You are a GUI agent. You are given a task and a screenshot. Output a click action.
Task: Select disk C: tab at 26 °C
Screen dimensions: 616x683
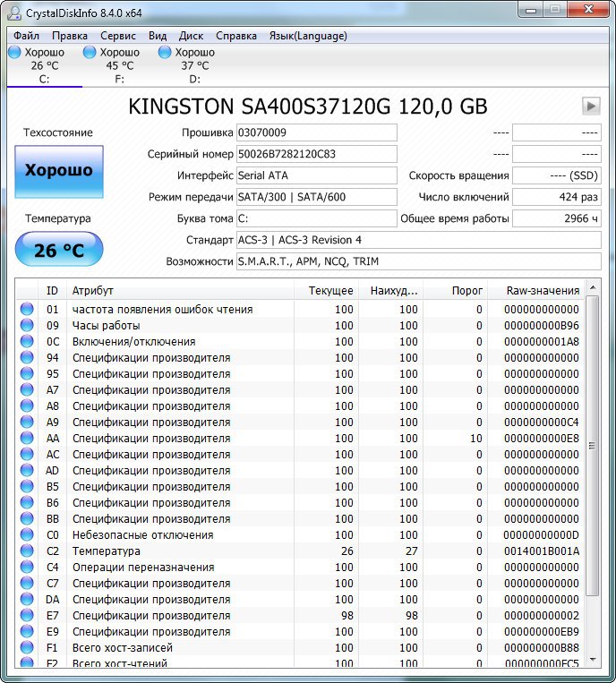(45, 65)
